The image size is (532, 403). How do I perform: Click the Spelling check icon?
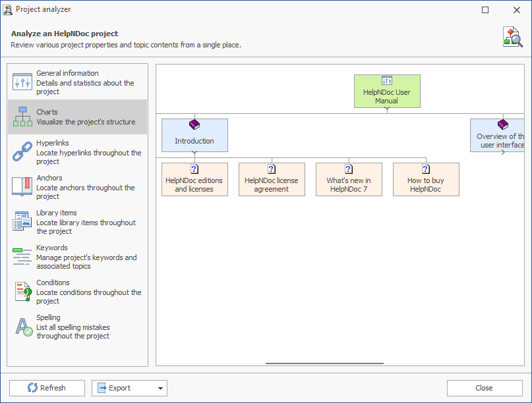coord(24,327)
